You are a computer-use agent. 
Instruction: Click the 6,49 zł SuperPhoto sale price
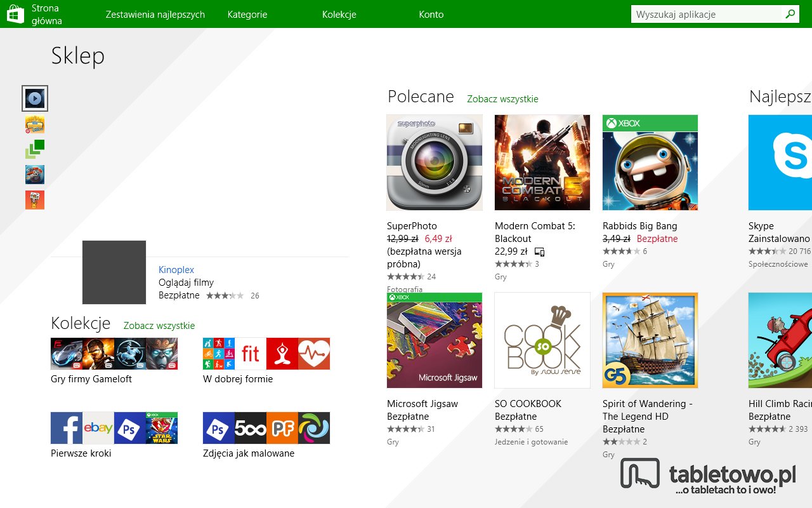[x=438, y=239]
